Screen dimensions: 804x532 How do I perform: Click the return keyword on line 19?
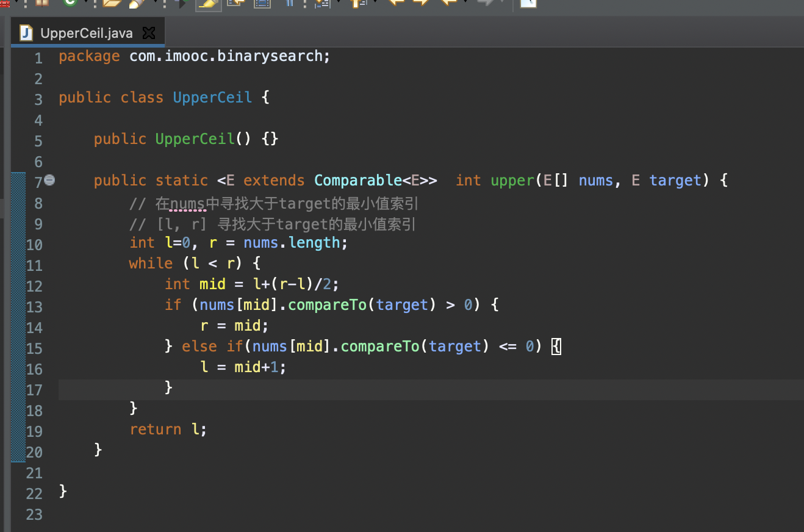click(155, 430)
